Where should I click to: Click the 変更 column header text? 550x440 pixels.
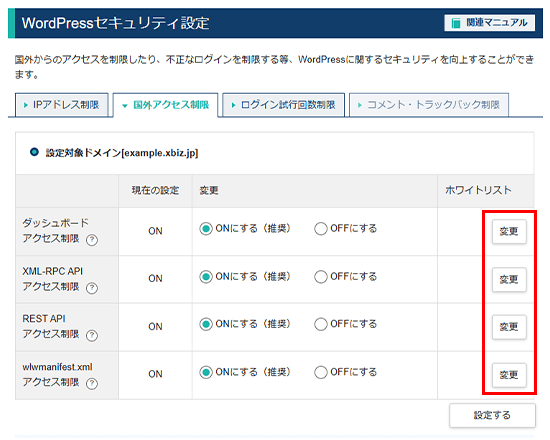pyautogui.click(x=209, y=190)
